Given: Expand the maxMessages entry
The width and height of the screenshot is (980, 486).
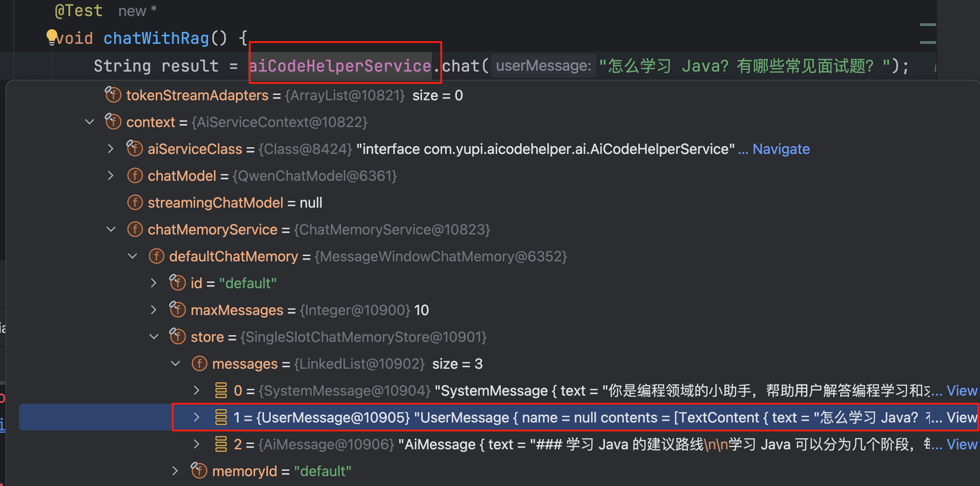Looking at the screenshot, I should (x=153, y=309).
